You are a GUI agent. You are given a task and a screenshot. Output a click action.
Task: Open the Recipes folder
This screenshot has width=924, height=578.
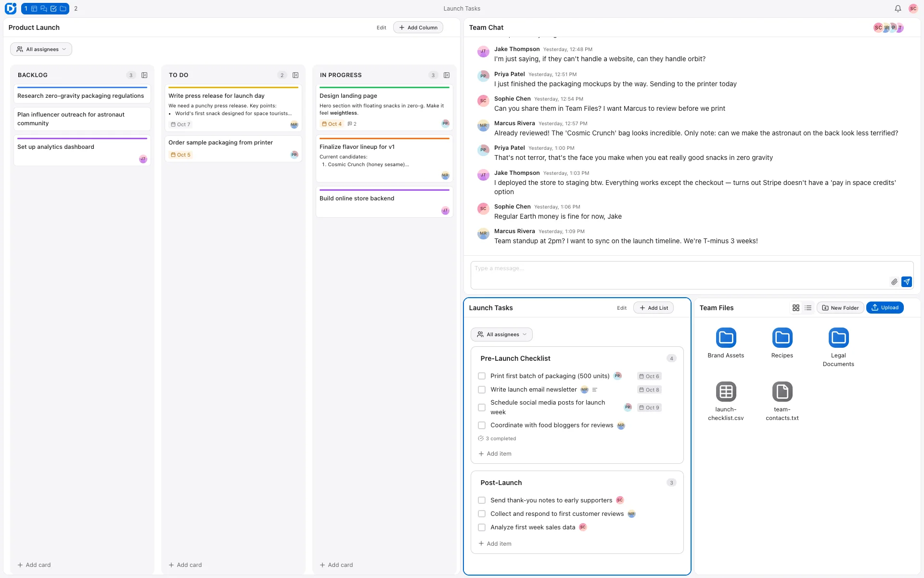(782, 343)
